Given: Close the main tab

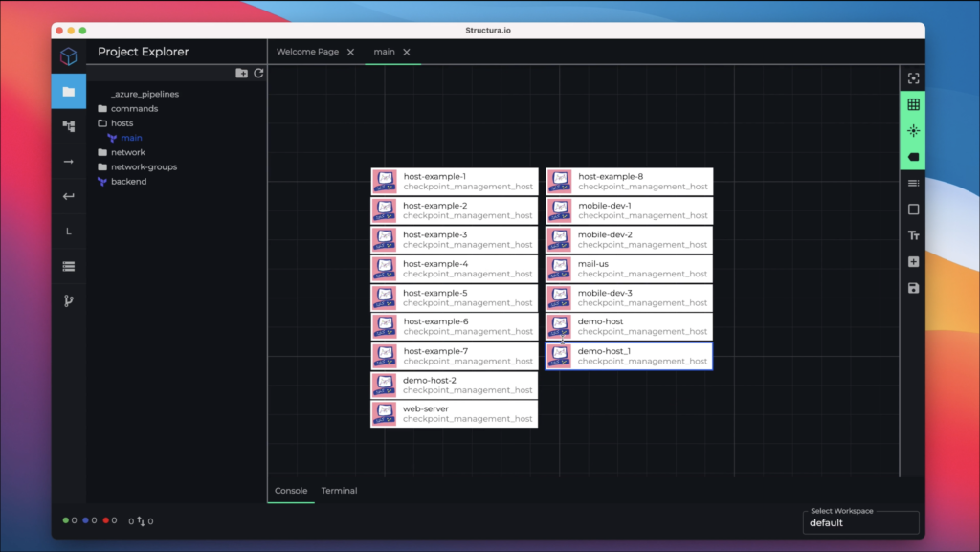Looking at the screenshot, I should click(406, 52).
